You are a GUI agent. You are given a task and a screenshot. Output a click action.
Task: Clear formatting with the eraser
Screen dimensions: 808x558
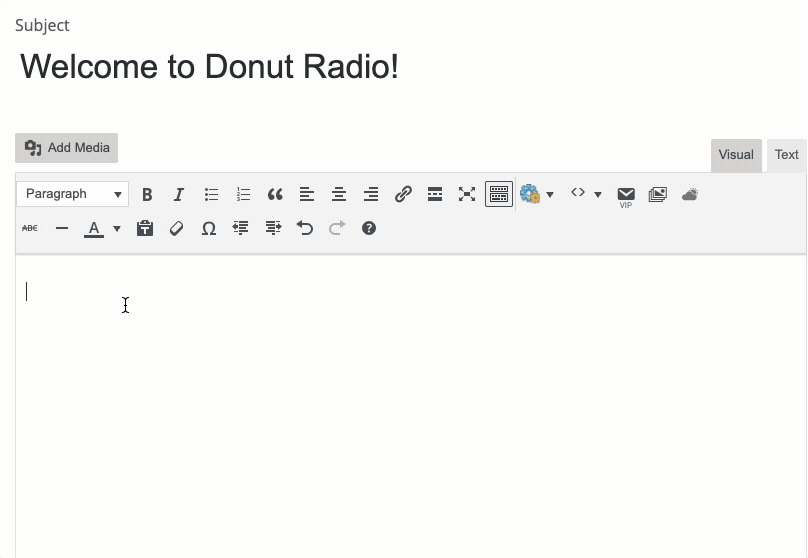(177, 228)
